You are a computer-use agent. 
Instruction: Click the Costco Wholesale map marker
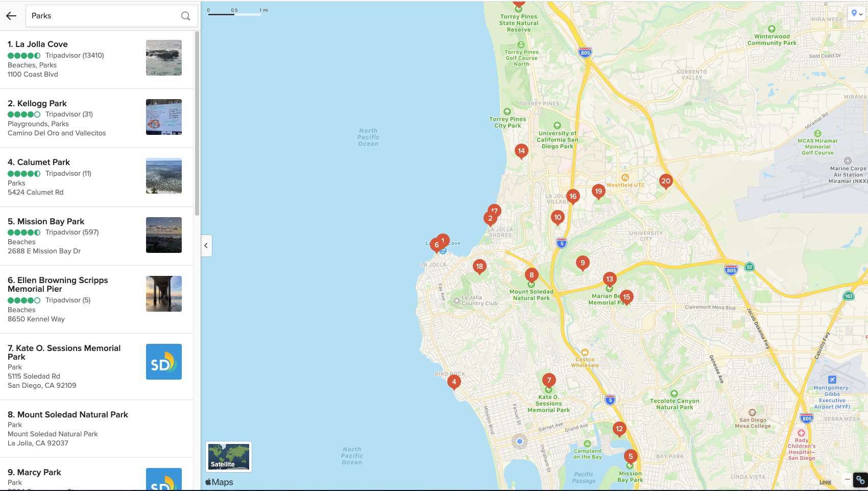[x=585, y=352]
